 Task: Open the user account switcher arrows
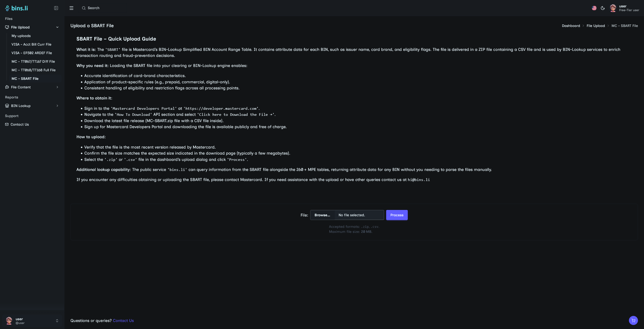[57, 321]
